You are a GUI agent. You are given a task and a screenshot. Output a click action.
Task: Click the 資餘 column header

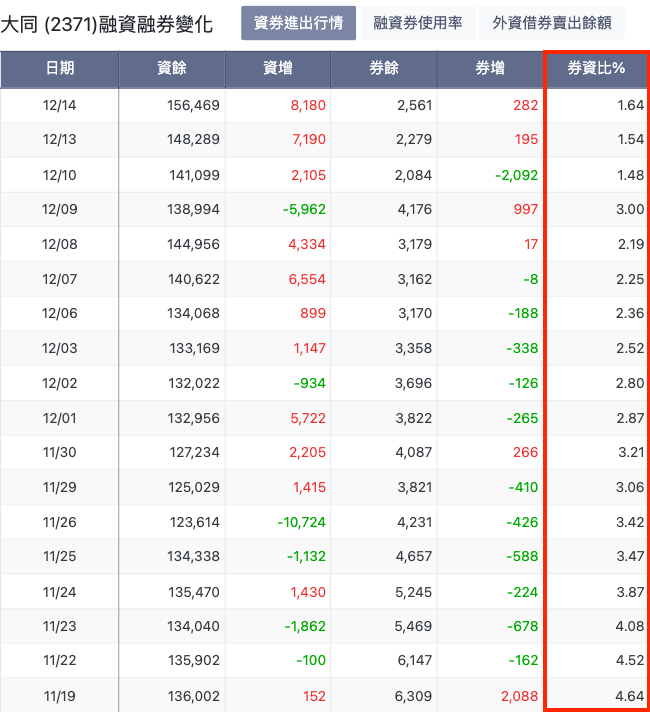[x=172, y=69]
